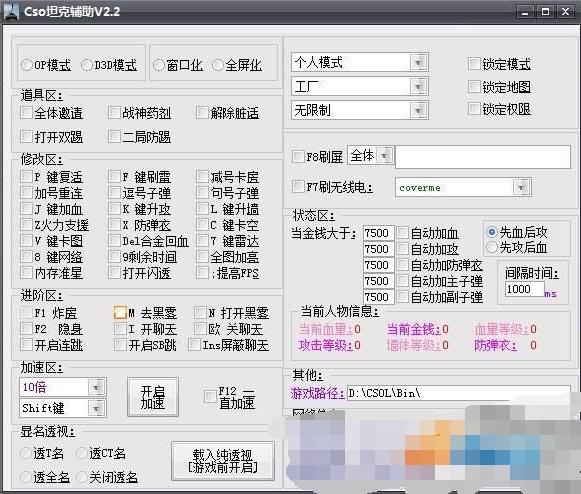Click the app icon in the title bar
Image resolution: width=581 pixels, height=494 pixels.
[x=11, y=11]
